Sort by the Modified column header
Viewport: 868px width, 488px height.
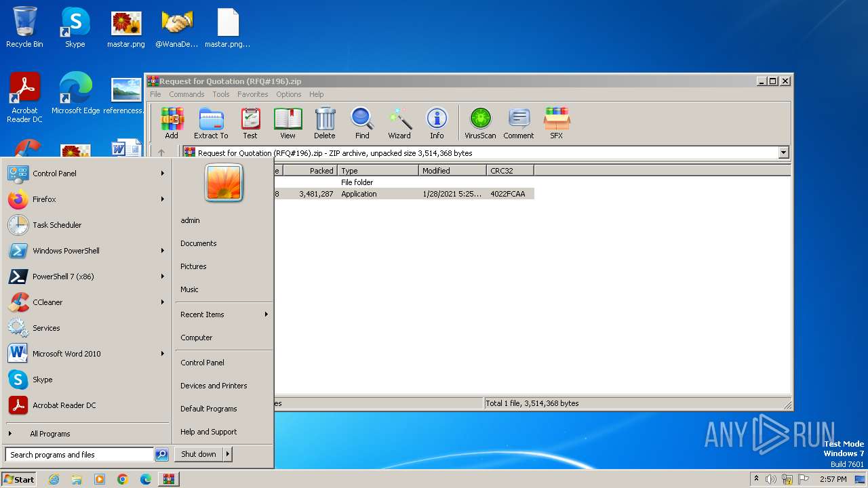tap(452, 171)
